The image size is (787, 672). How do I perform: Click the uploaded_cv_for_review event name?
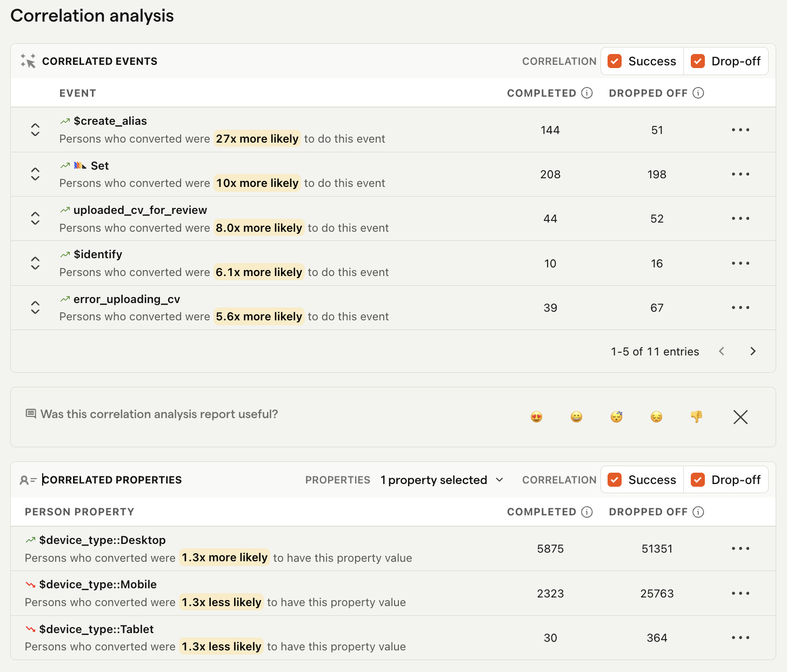(140, 210)
